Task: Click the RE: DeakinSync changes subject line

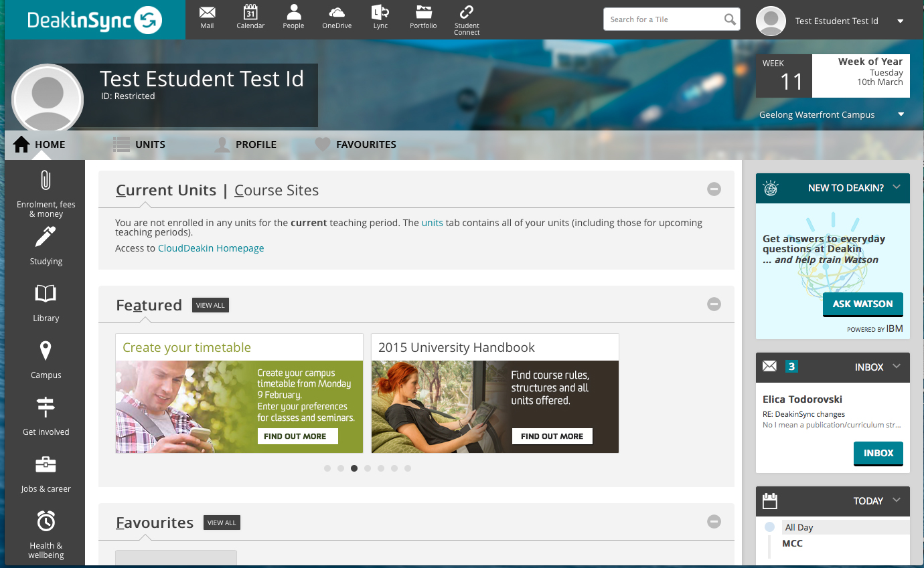Action: [x=803, y=414]
